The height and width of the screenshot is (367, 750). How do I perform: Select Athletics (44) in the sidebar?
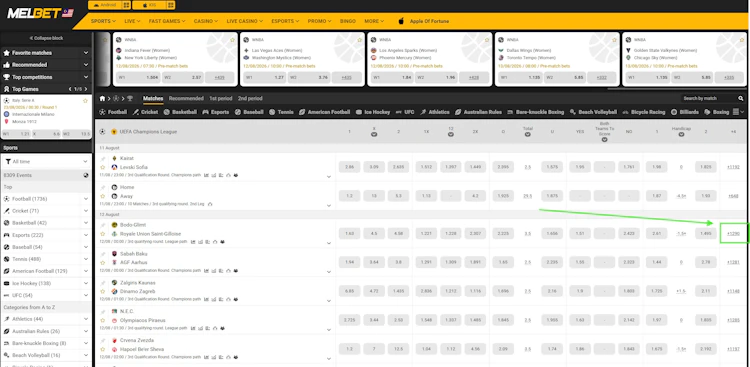point(28,319)
